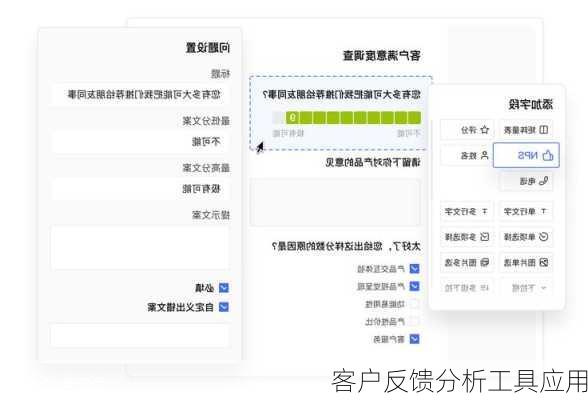This screenshot has width=588, height=400.
Task: Click the 极有可能 label under the scale
Action: click(288, 133)
